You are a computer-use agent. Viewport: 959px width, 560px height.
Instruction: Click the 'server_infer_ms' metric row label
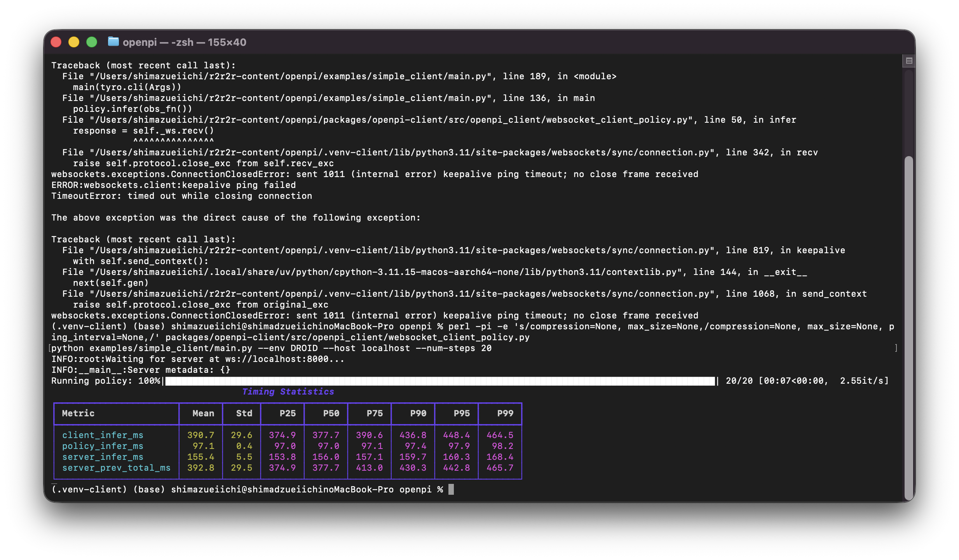click(x=103, y=457)
